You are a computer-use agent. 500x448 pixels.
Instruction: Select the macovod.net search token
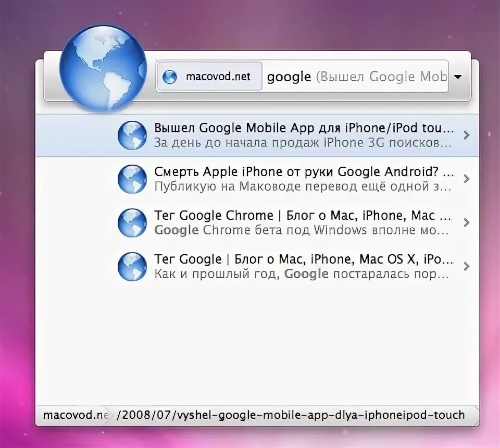210,77
